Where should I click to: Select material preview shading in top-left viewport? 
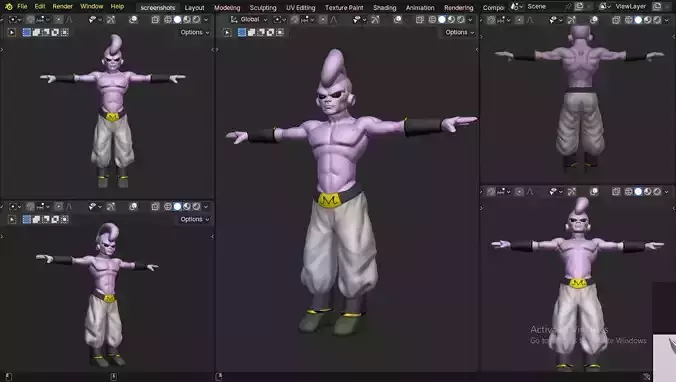click(187, 19)
